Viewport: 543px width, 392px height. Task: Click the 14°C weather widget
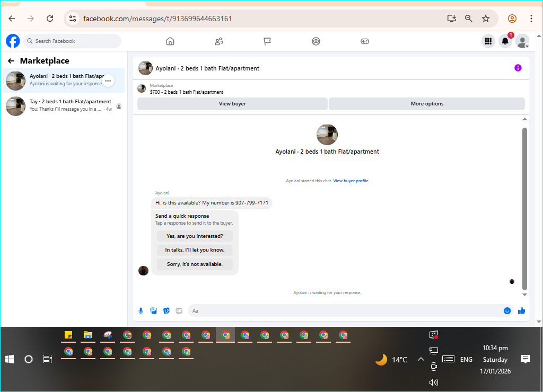tap(392, 360)
